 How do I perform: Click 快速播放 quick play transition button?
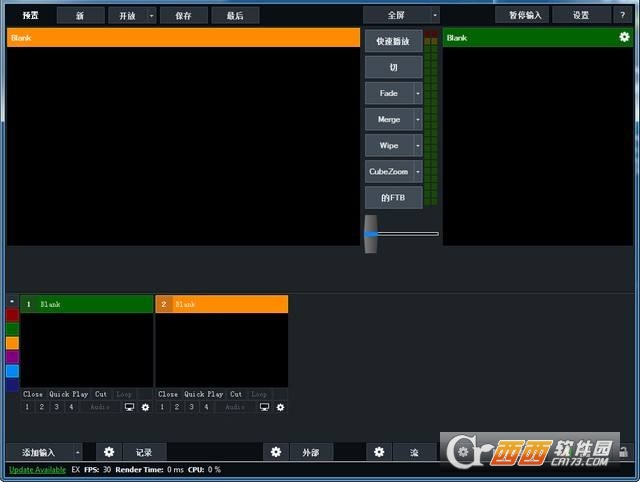(x=393, y=41)
